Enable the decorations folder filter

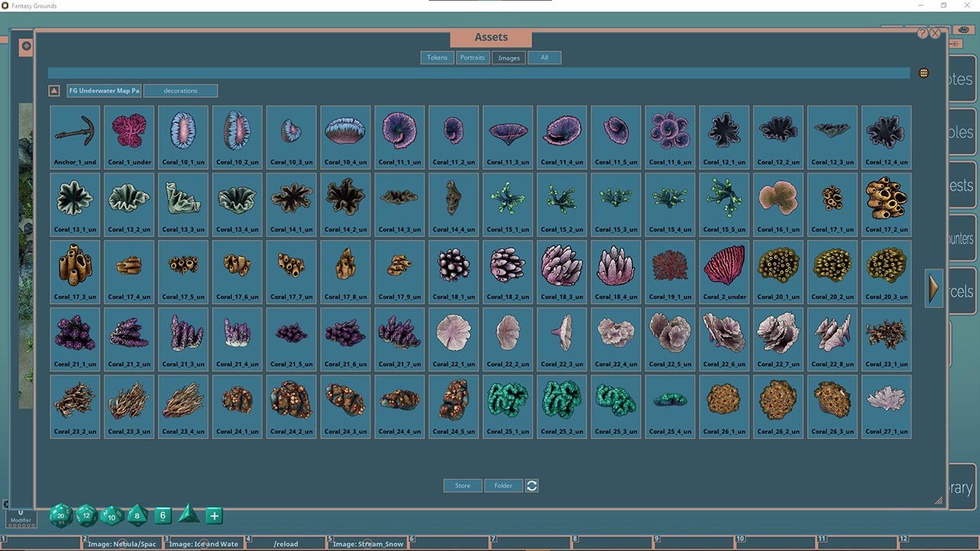(x=180, y=90)
